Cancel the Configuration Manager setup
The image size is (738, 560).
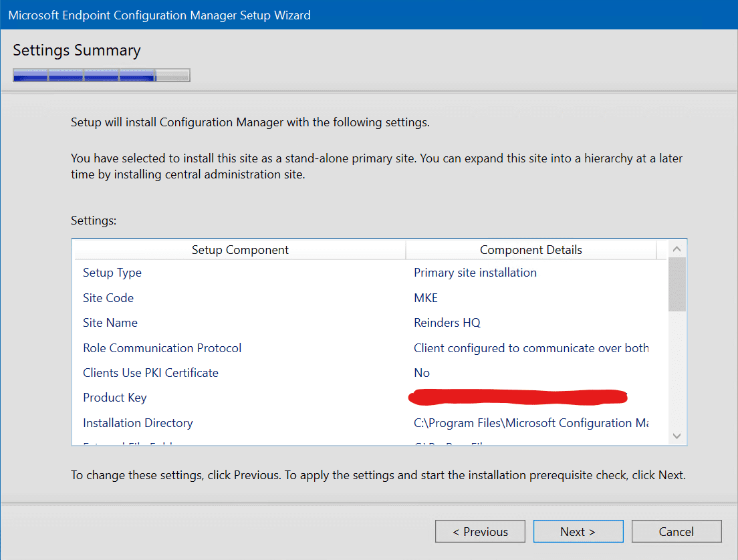(676, 531)
